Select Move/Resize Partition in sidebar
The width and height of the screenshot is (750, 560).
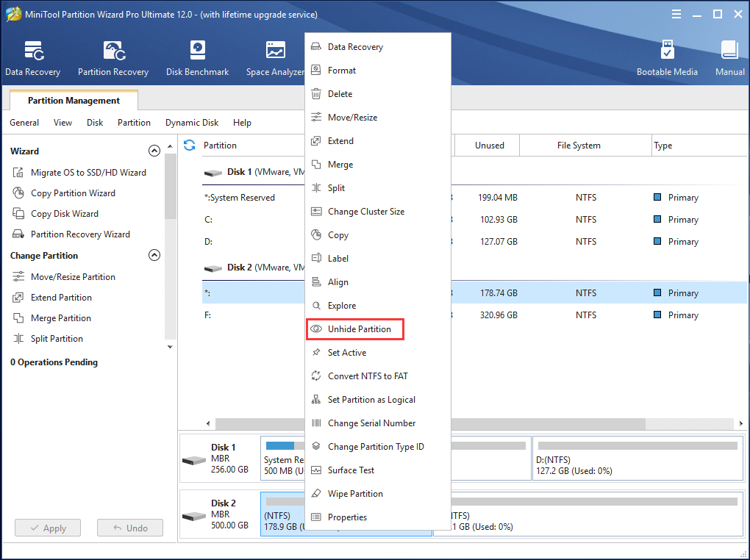73,276
